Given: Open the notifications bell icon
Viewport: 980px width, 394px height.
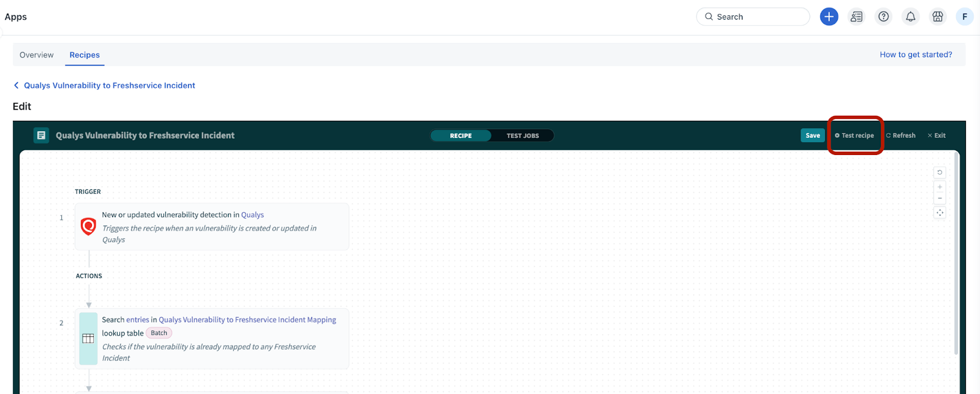Looking at the screenshot, I should pyautogui.click(x=911, y=17).
